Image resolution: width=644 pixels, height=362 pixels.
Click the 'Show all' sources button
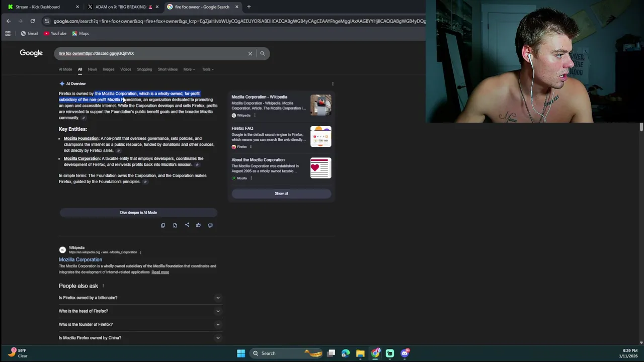coord(281,194)
